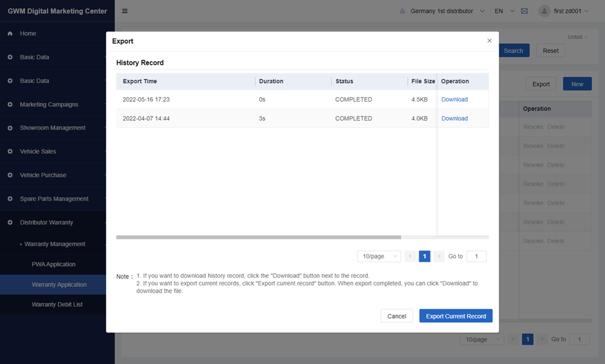605x364 pixels.
Task: Click the Go to page input in dialog
Action: coord(476,256)
